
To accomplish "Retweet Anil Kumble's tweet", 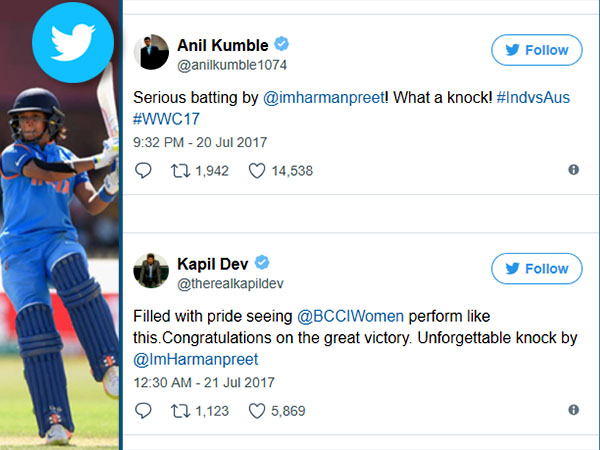I will [x=180, y=171].
